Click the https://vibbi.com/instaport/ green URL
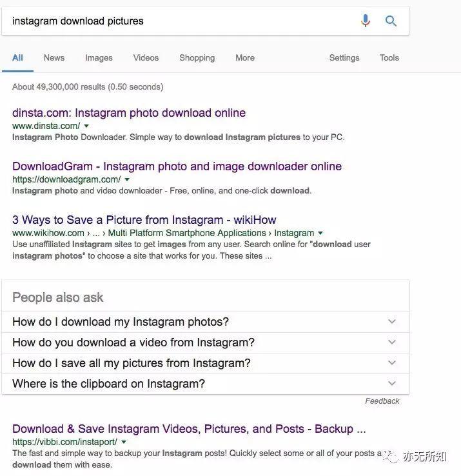This screenshot has width=461, height=476. tap(64, 442)
